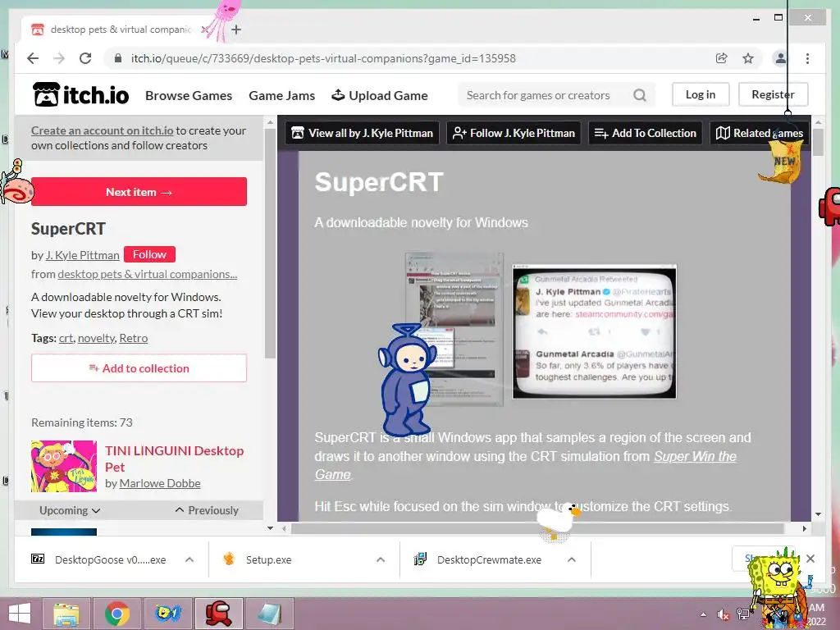The image size is (840, 630).
Task: Reload the page with the refresh icon
Action: click(x=85, y=58)
